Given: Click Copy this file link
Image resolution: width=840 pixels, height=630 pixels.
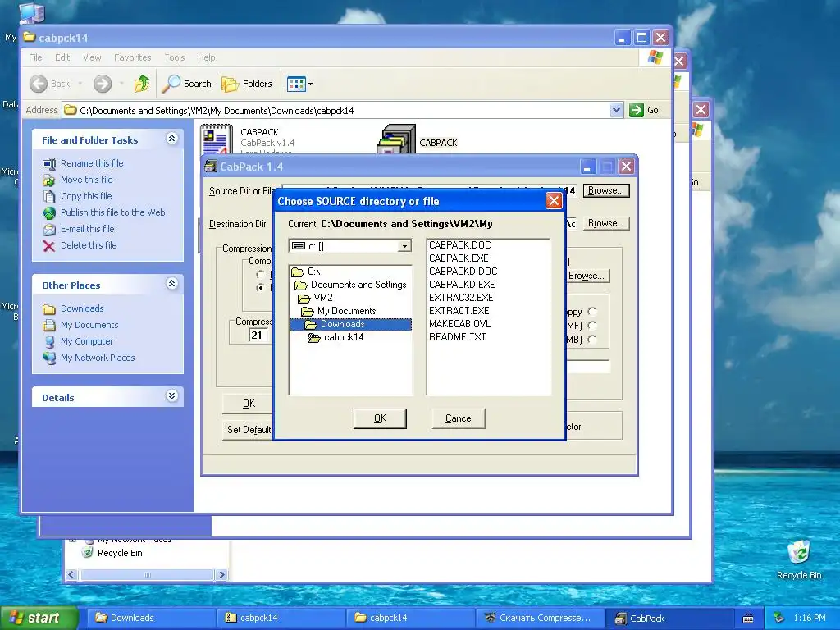Looking at the screenshot, I should point(85,196).
